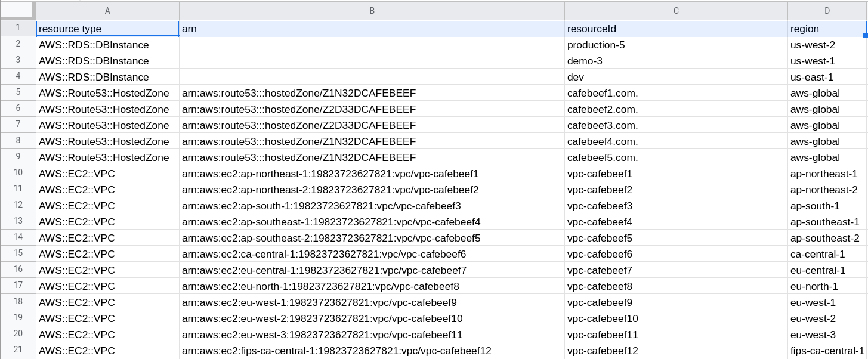Select resourceId cell 'vpc-cafebeef4'
Image resolution: width=868 pixels, height=359 pixels.
coord(676,221)
